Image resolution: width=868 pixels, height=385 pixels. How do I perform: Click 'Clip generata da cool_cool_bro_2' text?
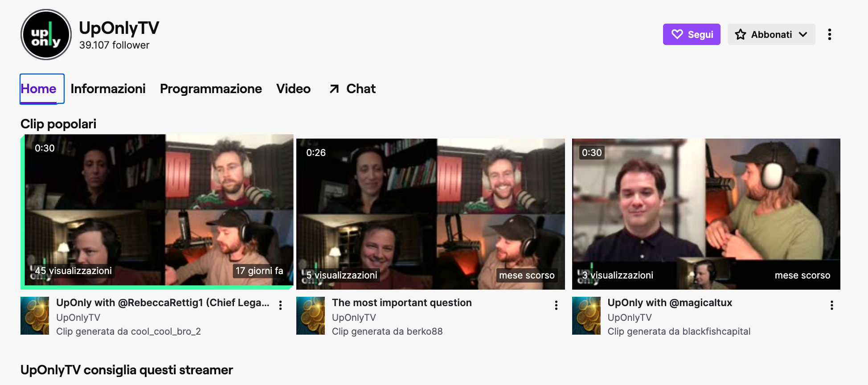click(x=128, y=332)
